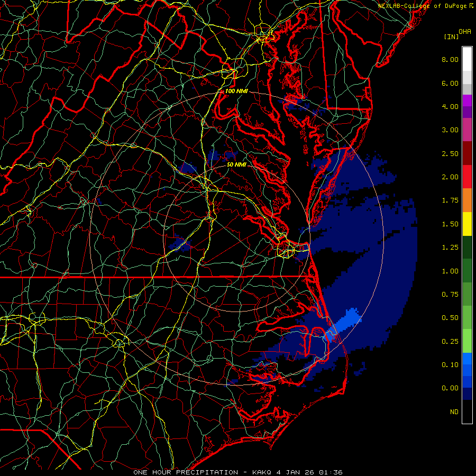476x476 pixels.
Task: Click the light gray 6.00 inch legend color
Action: click(467, 77)
